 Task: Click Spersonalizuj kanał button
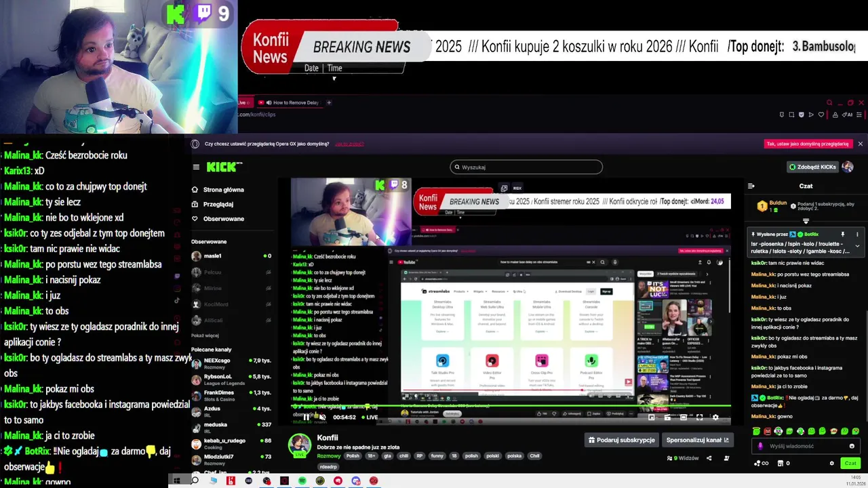(697, 440)
